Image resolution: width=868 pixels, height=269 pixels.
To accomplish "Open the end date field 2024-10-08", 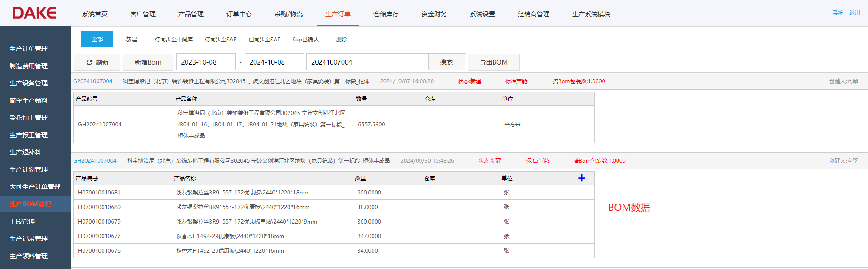I will 274,62.
